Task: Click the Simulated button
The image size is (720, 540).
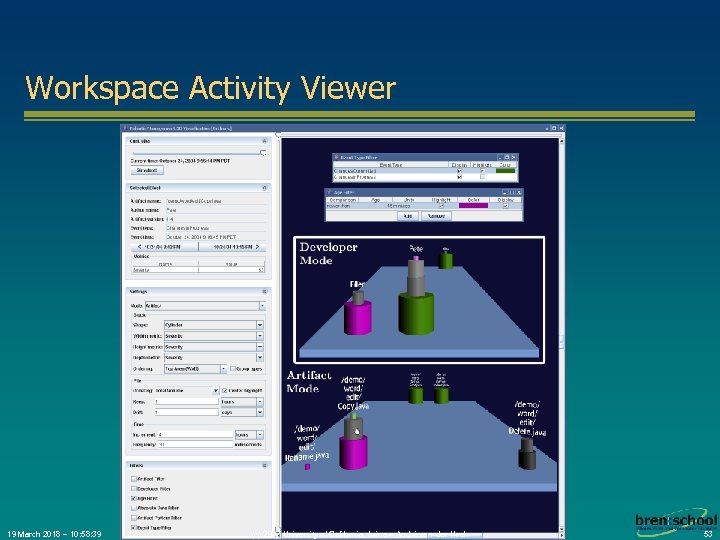Action: pos(147,170)
